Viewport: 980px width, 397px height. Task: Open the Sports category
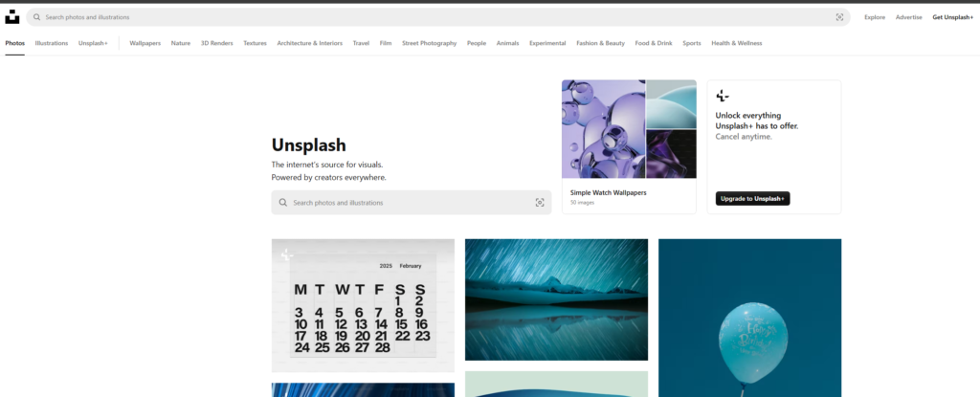coord(691,43)
